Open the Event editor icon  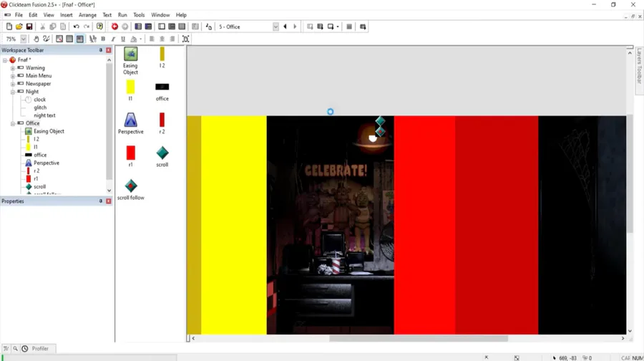tap(172, 27)
